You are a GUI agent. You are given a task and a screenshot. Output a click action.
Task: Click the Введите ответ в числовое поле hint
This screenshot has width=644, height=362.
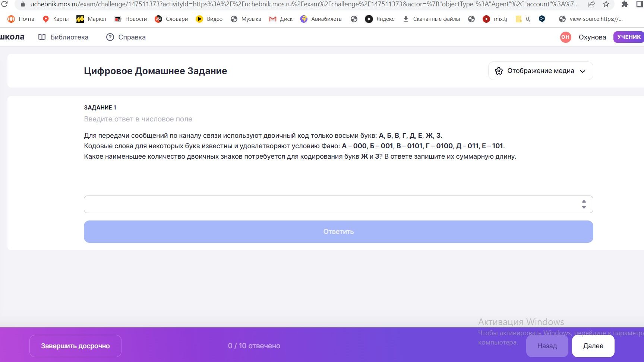[138, 119]
